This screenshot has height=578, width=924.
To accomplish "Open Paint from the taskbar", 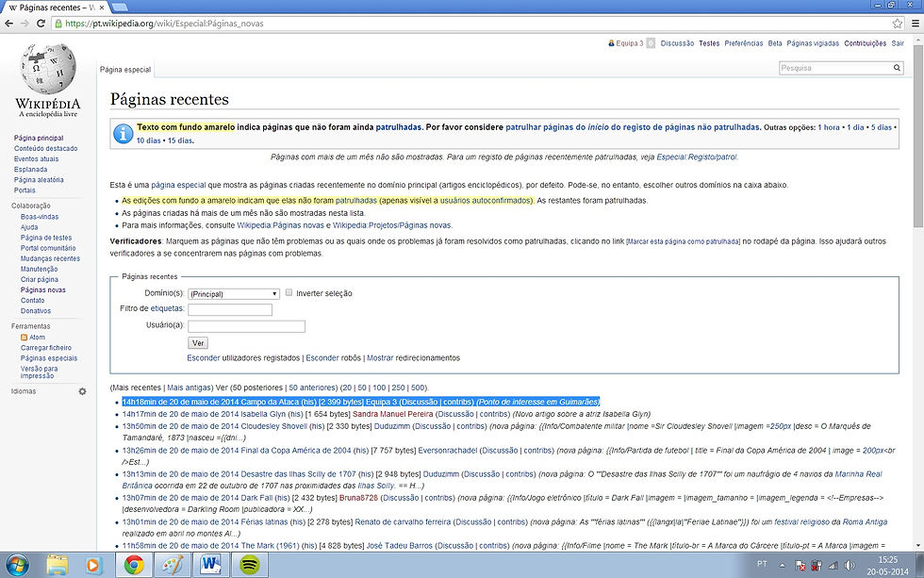I will pos(172,565).
